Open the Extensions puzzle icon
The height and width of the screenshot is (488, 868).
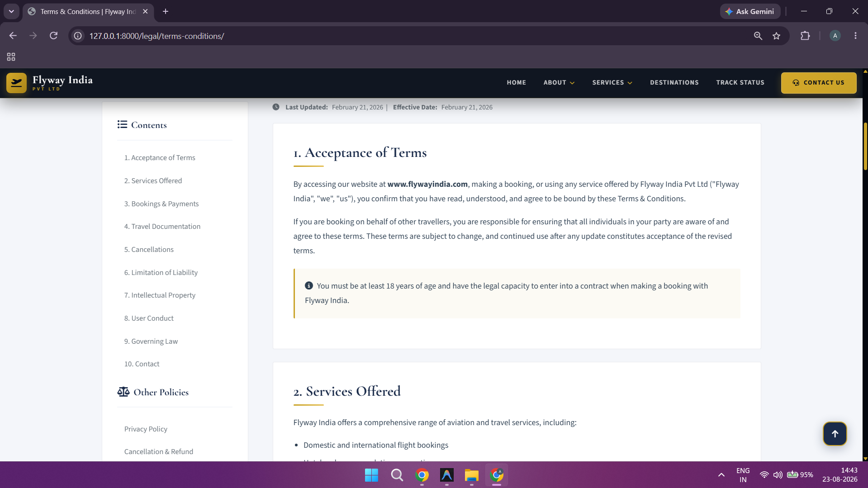[805, 36]
